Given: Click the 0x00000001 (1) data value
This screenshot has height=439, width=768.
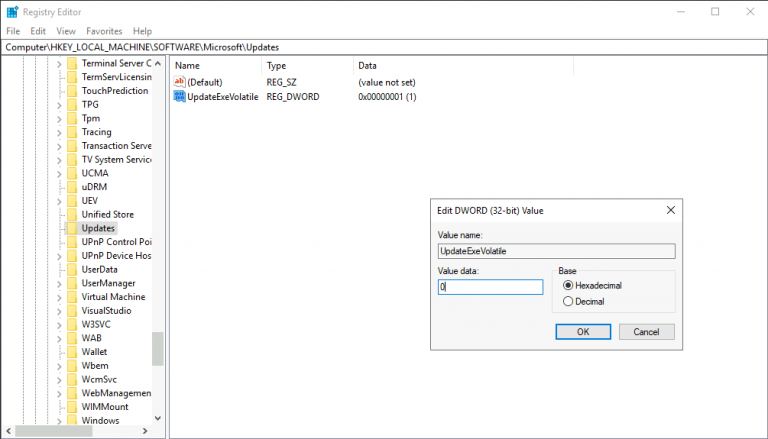Looking at the screenshot, I should [387, 97].
